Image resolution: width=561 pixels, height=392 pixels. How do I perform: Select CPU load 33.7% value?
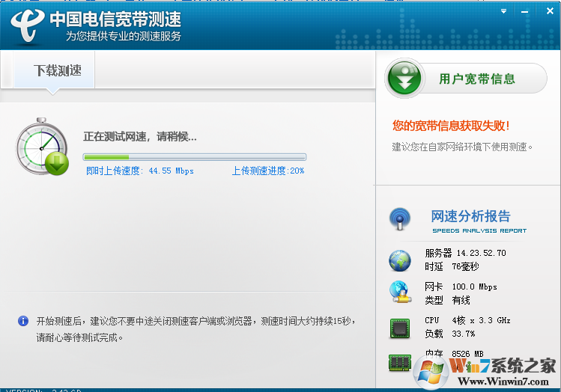(x=464, y=334)
